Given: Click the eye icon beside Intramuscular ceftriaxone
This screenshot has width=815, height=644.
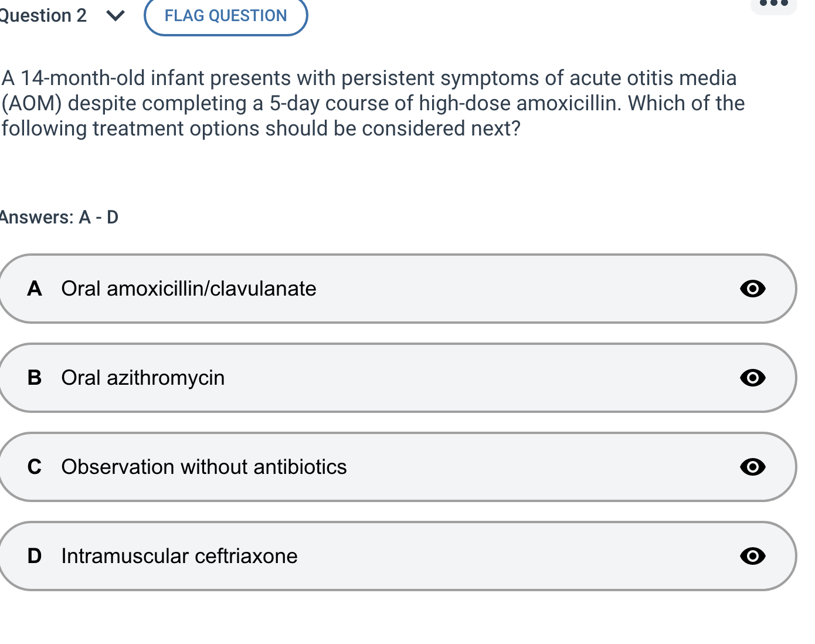Looking at the screenshot, I should pyautogui.click(x=752, y=556).
